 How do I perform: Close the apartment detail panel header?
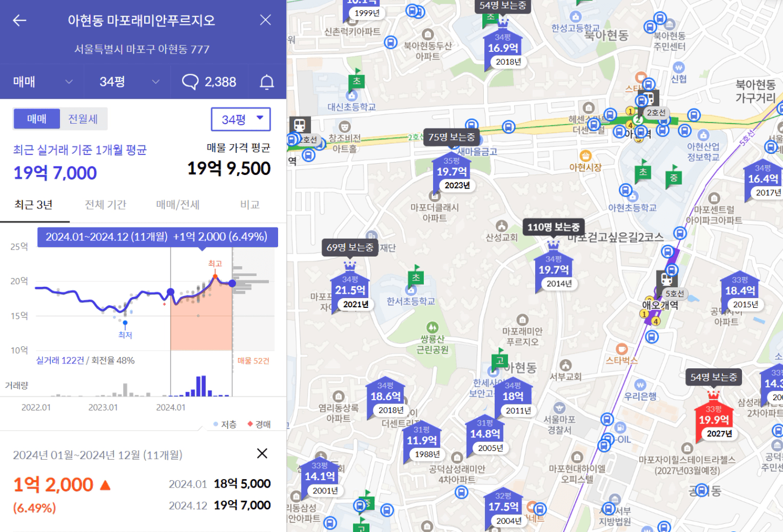point(265,20)
